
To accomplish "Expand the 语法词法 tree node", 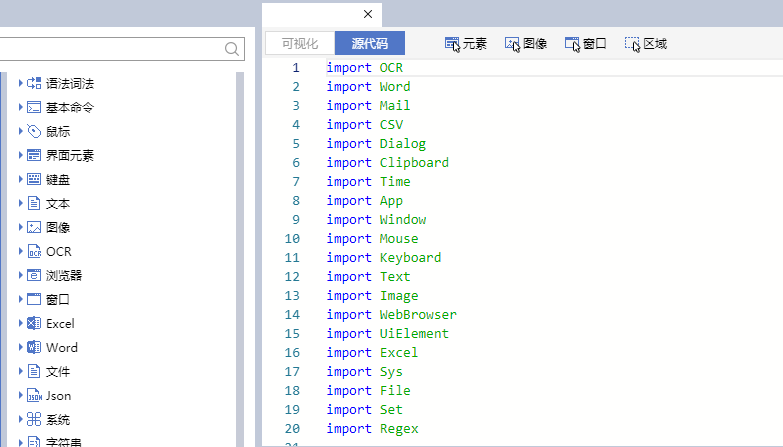I will [20, 84].
